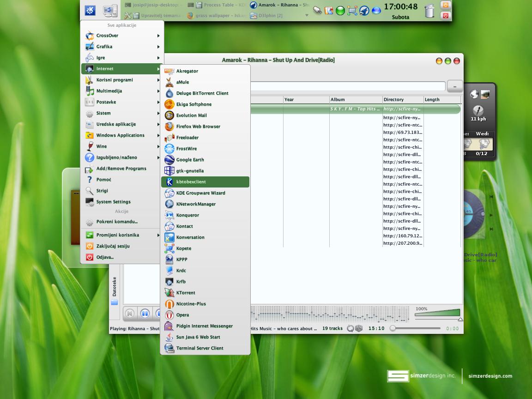Launch KTorrent
532x399 pixels.
pos(205,293)
